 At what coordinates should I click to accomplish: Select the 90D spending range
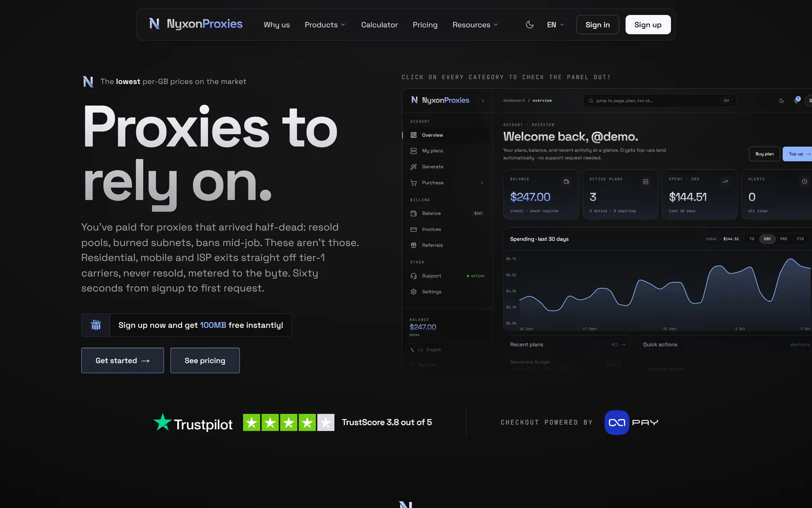point(784,239)
